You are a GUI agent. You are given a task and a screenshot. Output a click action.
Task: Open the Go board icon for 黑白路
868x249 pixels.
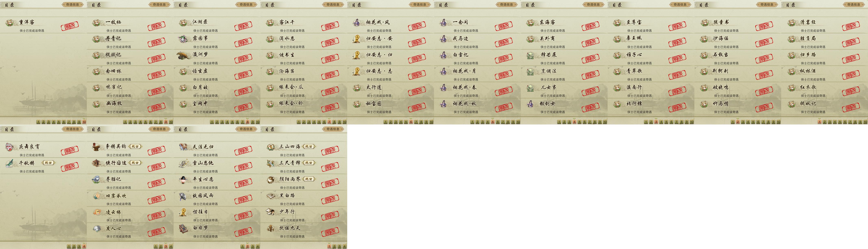[270, 196]
